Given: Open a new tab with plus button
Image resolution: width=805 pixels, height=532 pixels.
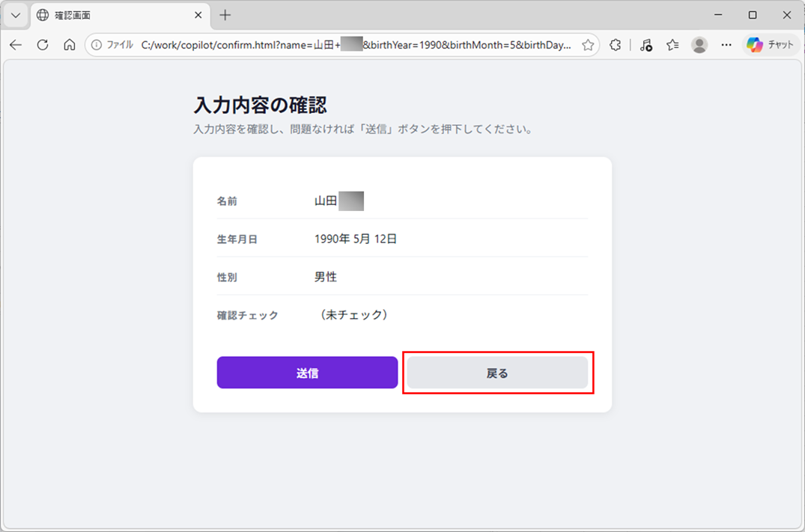Looking at the screenshot, I should [225, 15].
